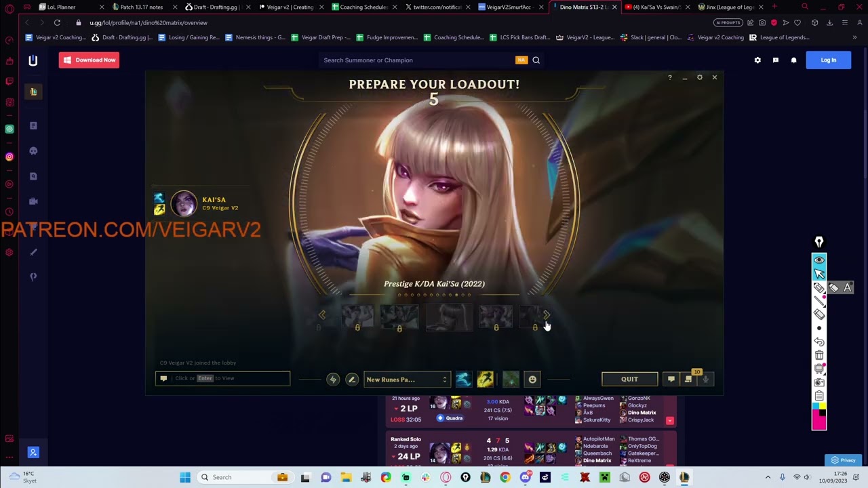This screenshot has width=868, height=488.
Task: Open the Privacy button
Action: tap(844, 460)
